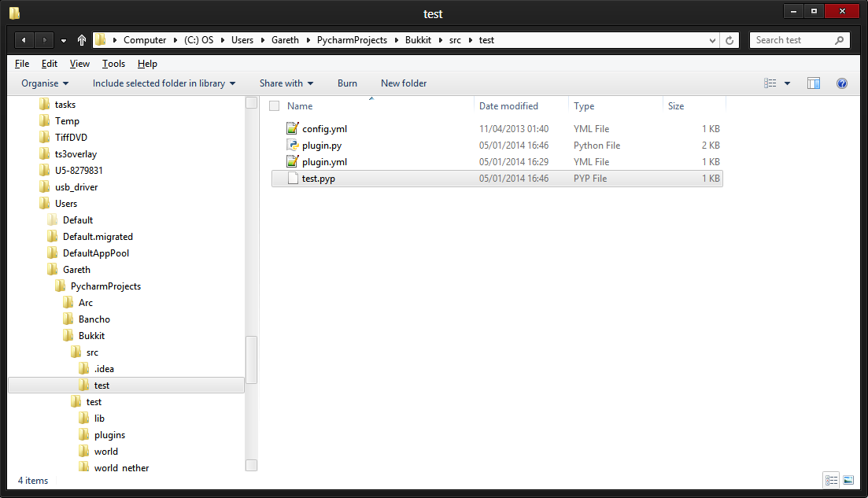The width and height of the screenshot is (868, 498).
Task: Click PycharmProjects in the address breadcrumb
Action: (352, 40)
